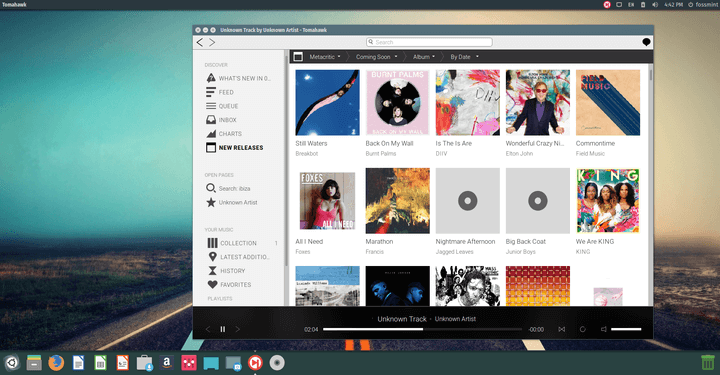Image resolution: width=720 pixels, height=375 pixels.
Task: Click the Breakbot artist link
Action: 307,154
